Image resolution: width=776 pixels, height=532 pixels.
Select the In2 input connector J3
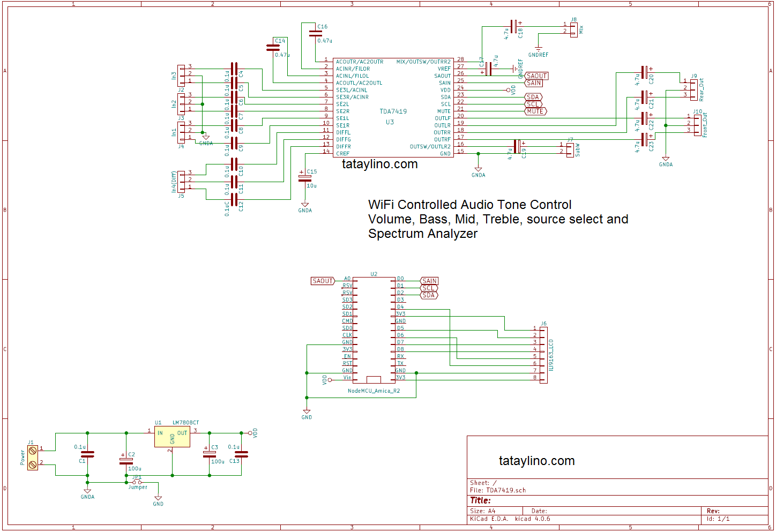pyautogui.click(x=181, y=103)
